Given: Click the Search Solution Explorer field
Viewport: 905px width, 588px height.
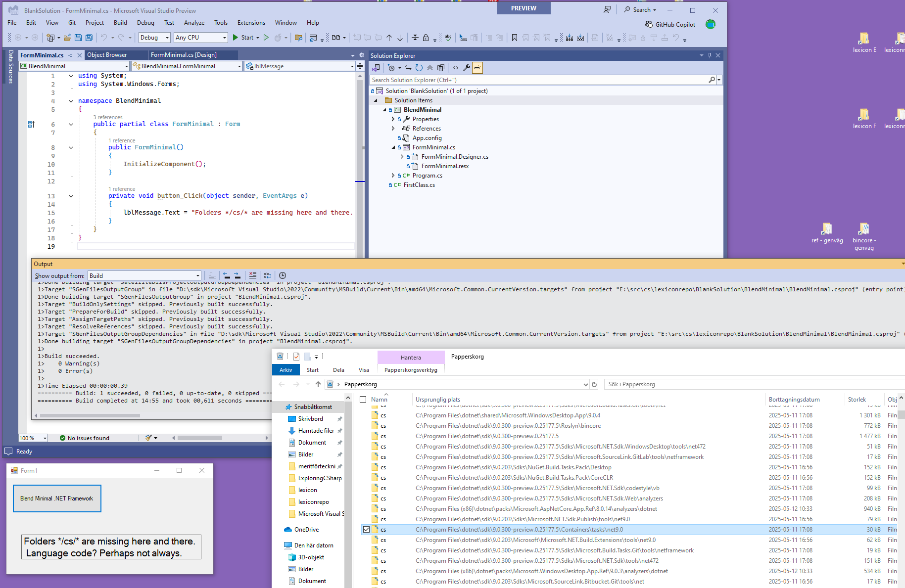Looking at the screenshot, I should 539,80.
